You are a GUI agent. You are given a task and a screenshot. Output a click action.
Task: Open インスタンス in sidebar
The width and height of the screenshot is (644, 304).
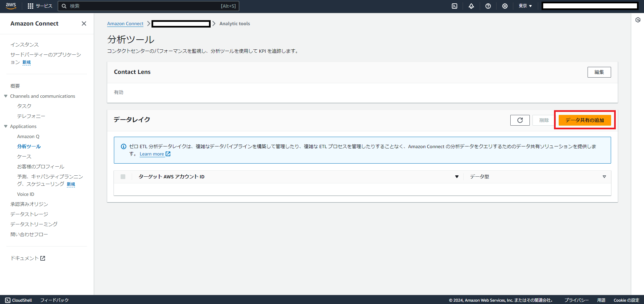coord(25,45)
